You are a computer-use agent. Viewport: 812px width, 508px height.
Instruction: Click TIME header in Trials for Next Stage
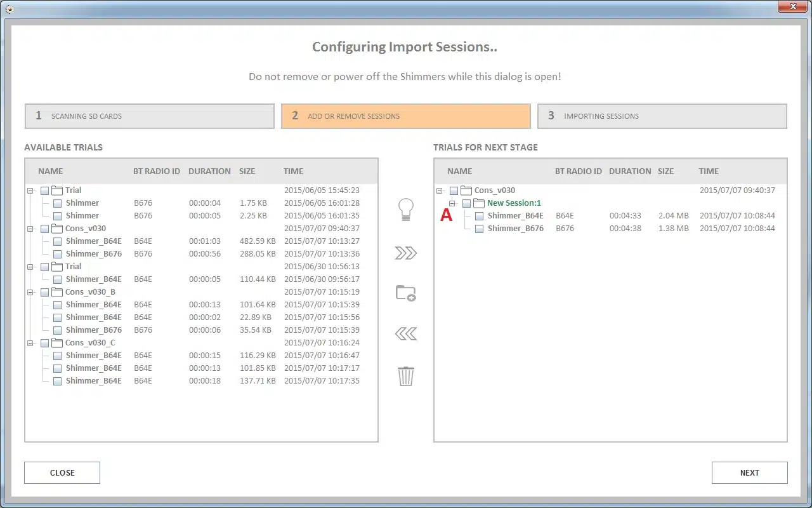709,171
